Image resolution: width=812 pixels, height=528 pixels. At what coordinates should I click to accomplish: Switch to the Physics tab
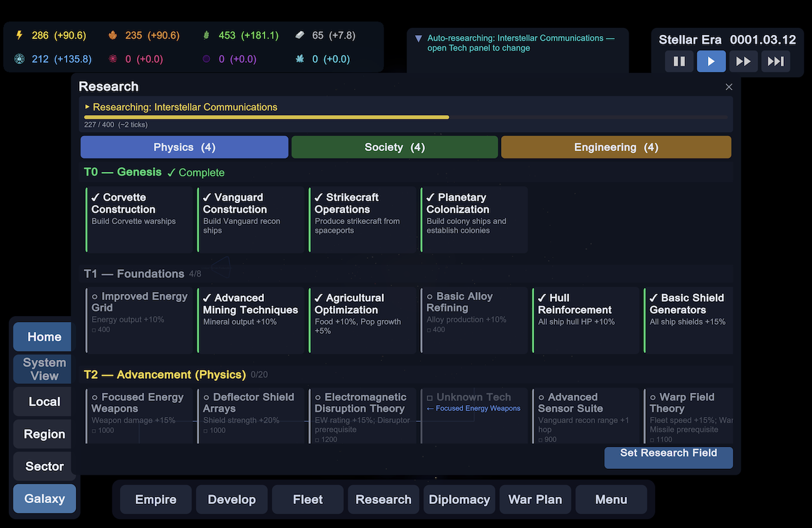point(185,147)
